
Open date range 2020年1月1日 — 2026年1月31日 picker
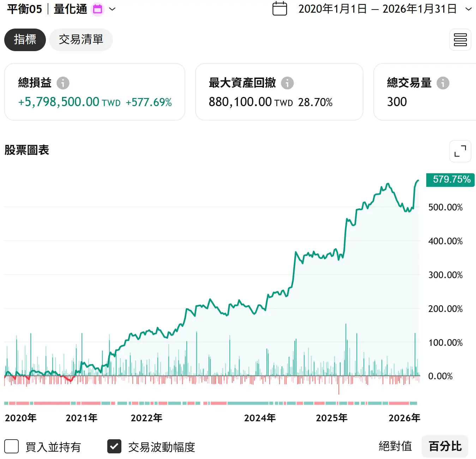click(x=377, y=9)
